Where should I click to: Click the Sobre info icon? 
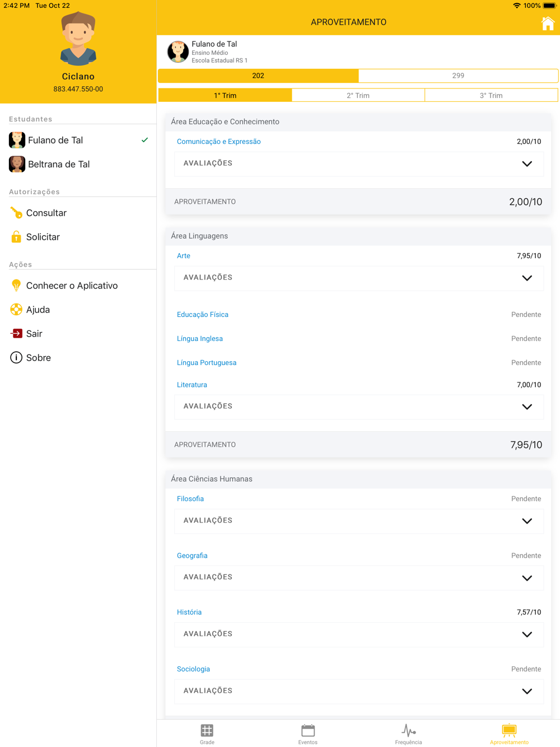coord(16,358)
